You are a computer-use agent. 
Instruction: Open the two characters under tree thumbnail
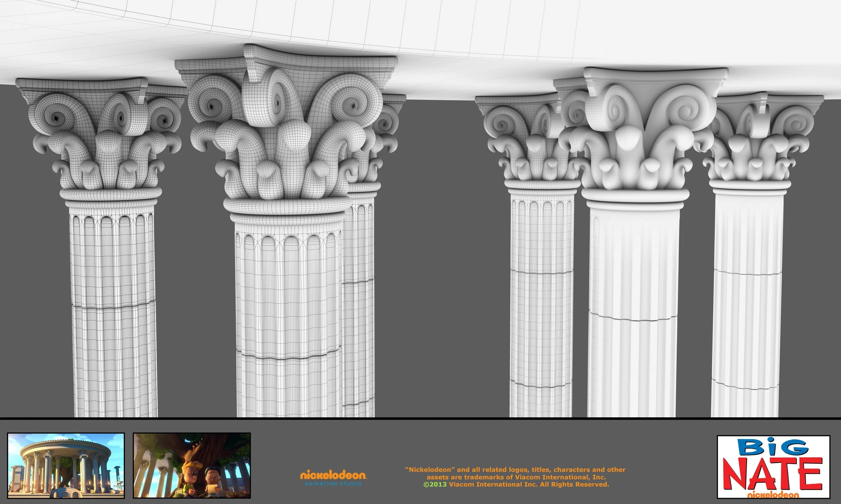[x=192, y=465]
